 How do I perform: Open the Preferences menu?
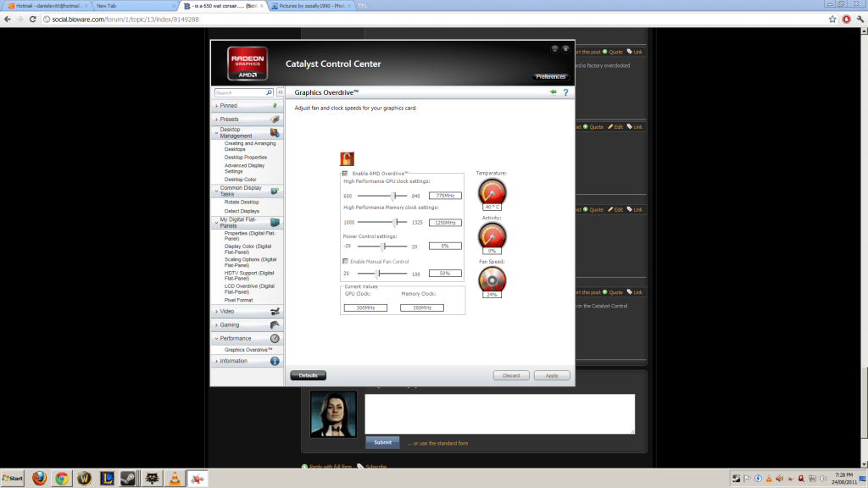[x=550, y=77]
